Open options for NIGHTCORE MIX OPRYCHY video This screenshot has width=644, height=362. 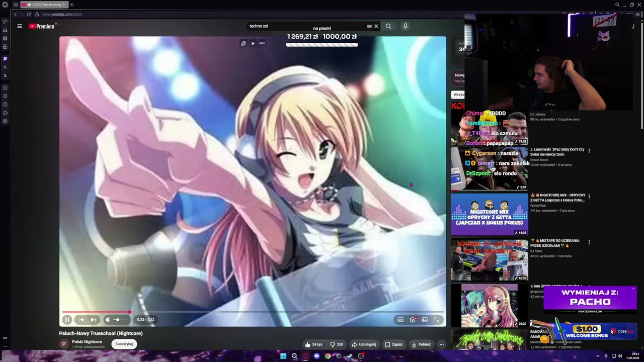point(589,196)
